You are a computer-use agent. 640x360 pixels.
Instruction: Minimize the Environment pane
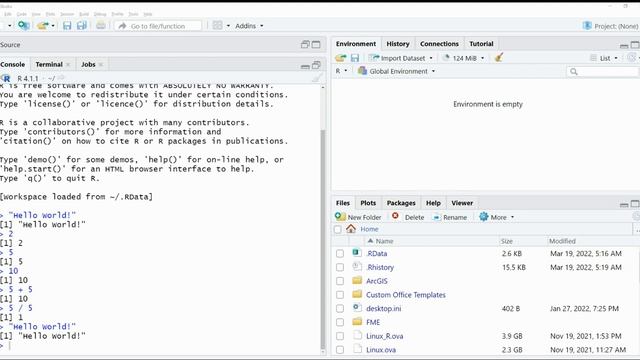point(624,45)
